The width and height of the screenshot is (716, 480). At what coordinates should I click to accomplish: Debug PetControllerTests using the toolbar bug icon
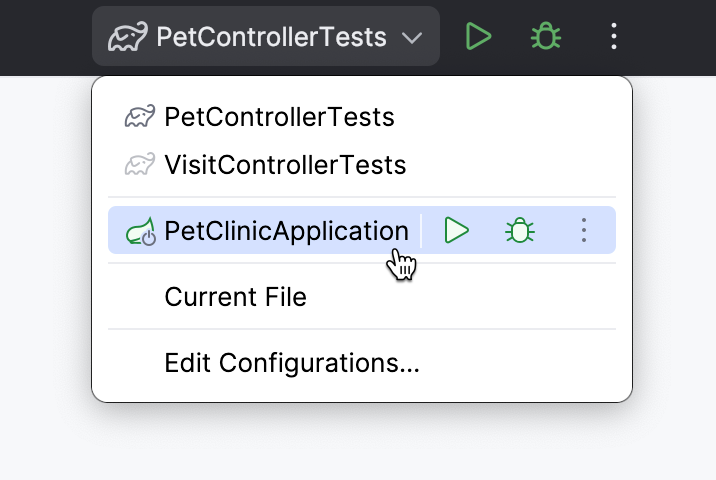point(545,37)
